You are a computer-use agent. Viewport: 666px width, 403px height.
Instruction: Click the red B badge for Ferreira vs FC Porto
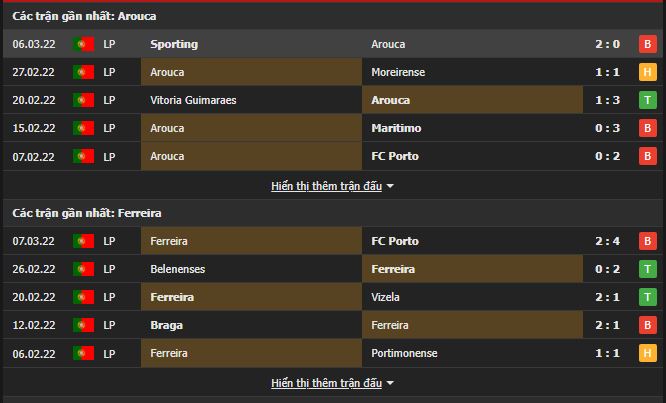tap(647, 241)
